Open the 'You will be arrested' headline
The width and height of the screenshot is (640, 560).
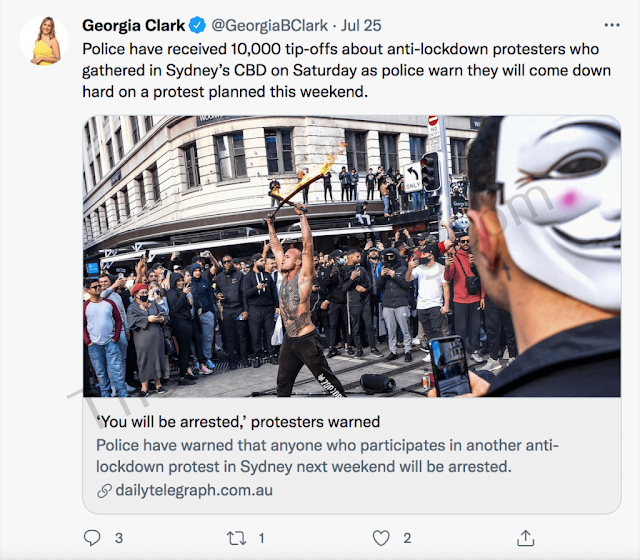tap(238, 423)
